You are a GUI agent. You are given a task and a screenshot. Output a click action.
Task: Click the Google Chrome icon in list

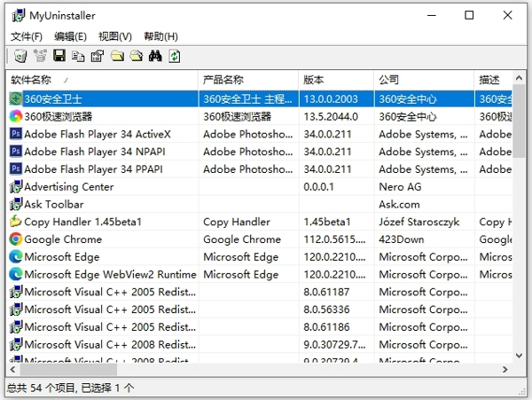point(16,239)
